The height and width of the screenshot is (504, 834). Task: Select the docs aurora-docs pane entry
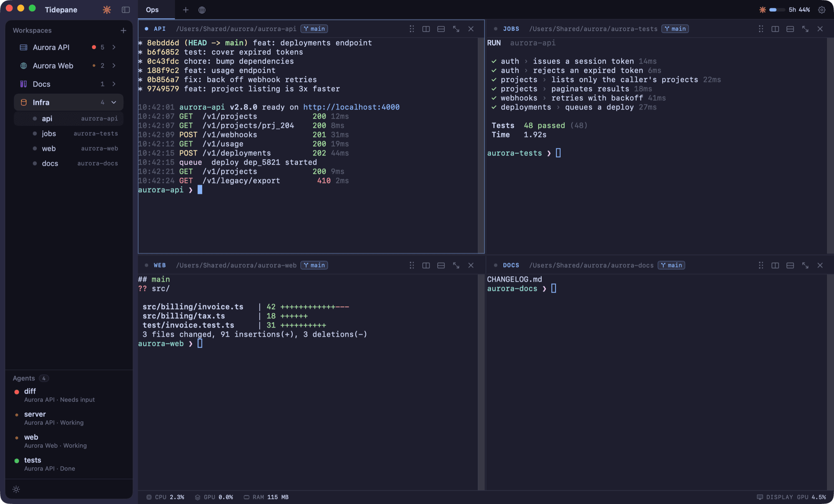(69, 163)
